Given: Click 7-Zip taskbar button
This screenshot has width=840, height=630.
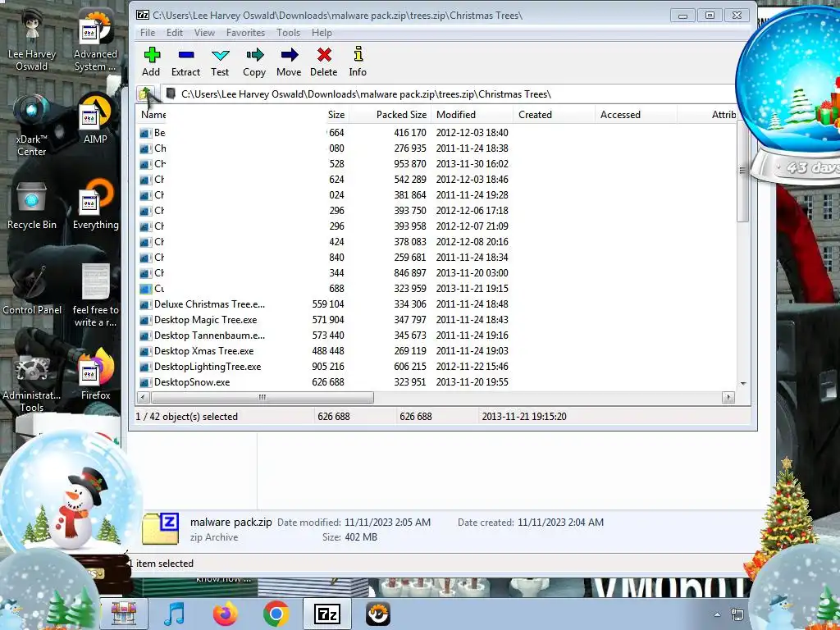Looking at the screenshot, I should click(326, 614).
